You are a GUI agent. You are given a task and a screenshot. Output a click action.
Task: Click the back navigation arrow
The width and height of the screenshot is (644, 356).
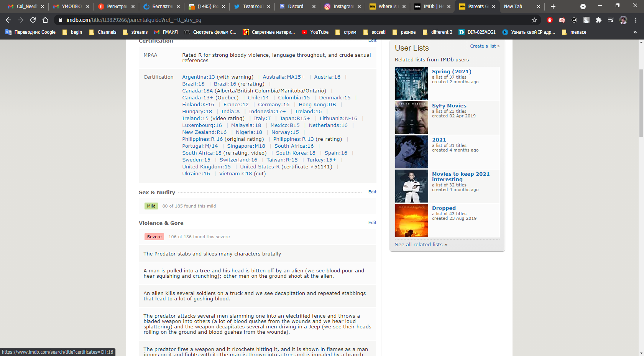coord(8,20)
